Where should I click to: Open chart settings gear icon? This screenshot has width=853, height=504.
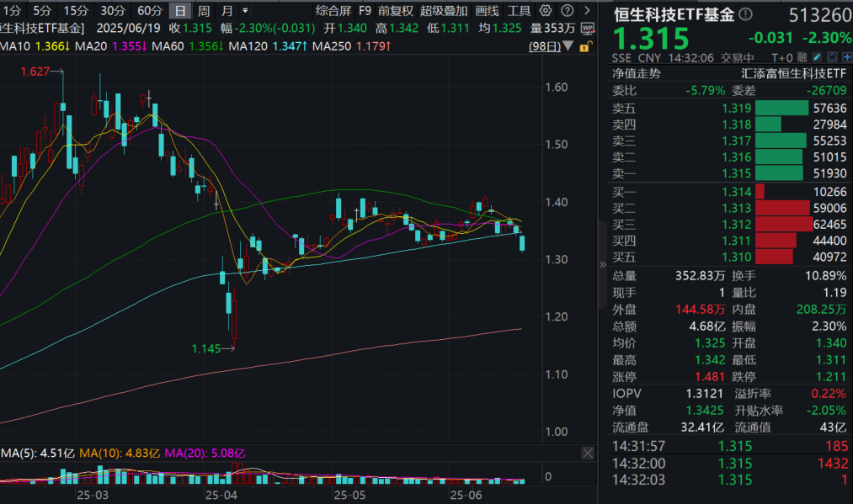[x=546, y=11]
